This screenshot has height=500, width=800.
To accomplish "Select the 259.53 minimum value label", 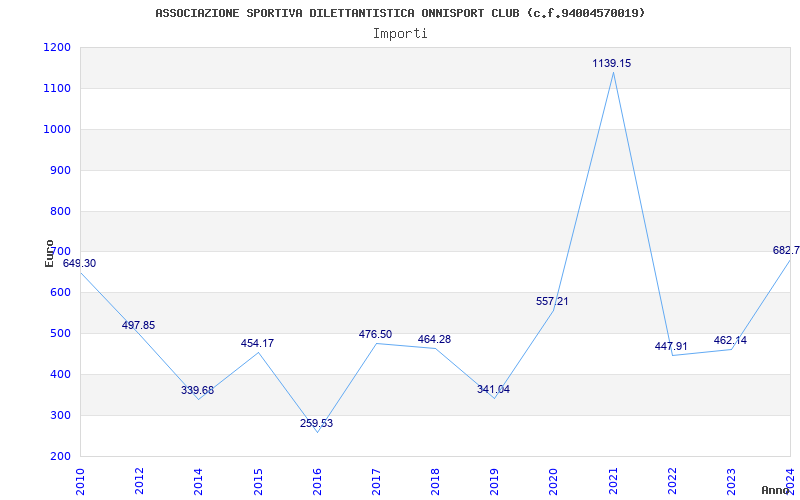I will tap(316, 423).
